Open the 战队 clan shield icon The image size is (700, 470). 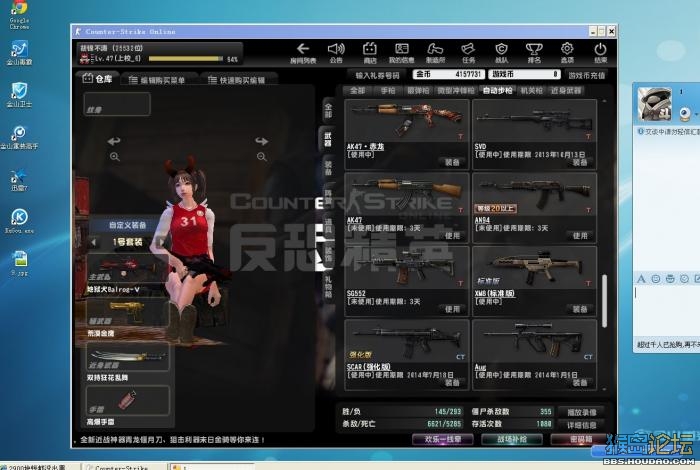[501, 52]
